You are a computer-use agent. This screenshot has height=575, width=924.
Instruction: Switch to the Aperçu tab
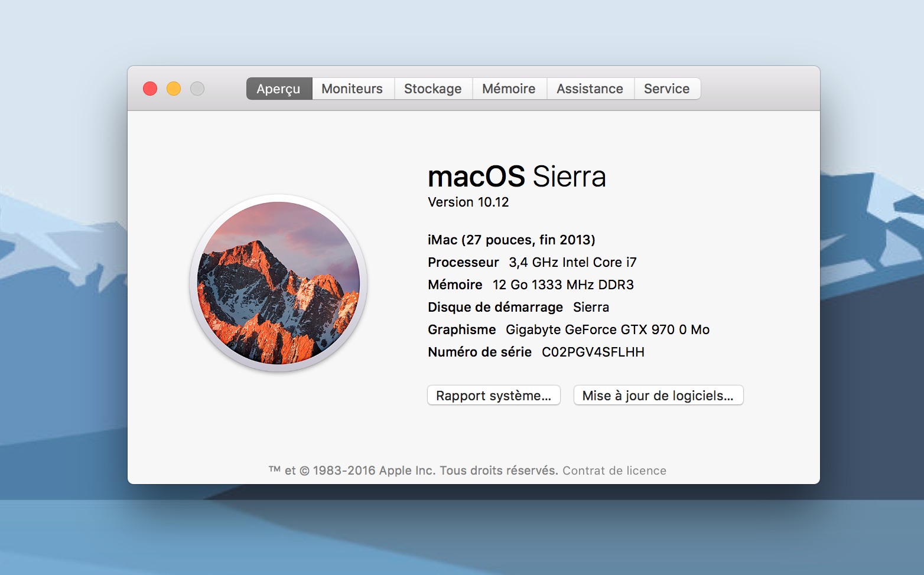click(x=278, y=89)
